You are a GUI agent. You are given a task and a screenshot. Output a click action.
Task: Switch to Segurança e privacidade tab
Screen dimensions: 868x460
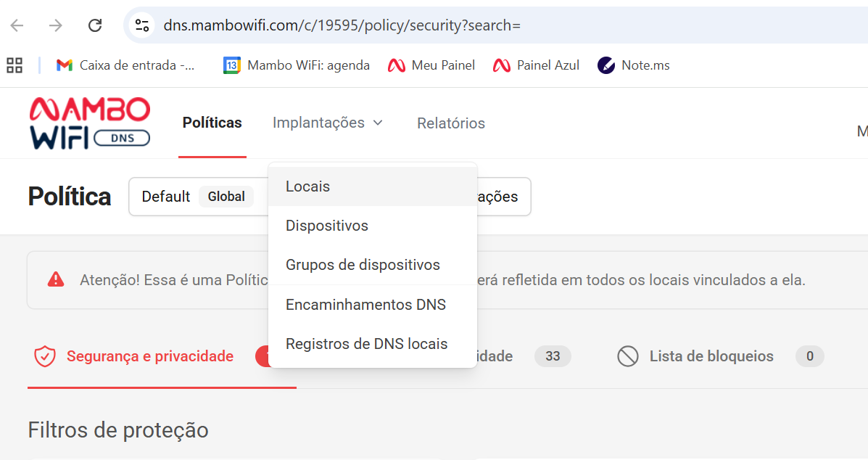point(149,356)
